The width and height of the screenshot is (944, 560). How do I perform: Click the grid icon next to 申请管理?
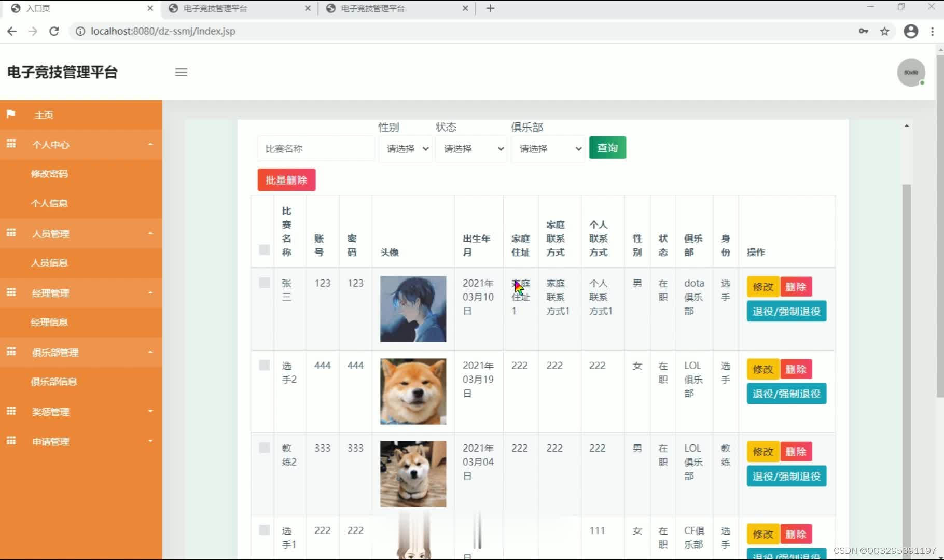tap(11, 441)
